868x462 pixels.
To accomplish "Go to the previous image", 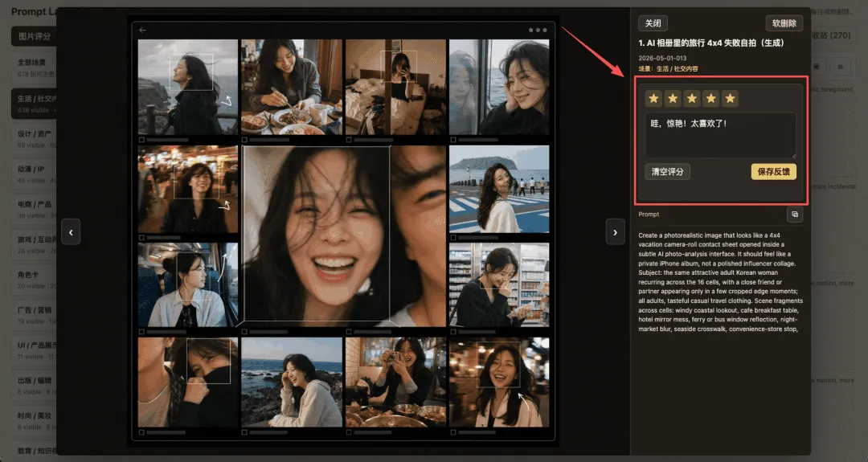I will [x=71, y=232].
